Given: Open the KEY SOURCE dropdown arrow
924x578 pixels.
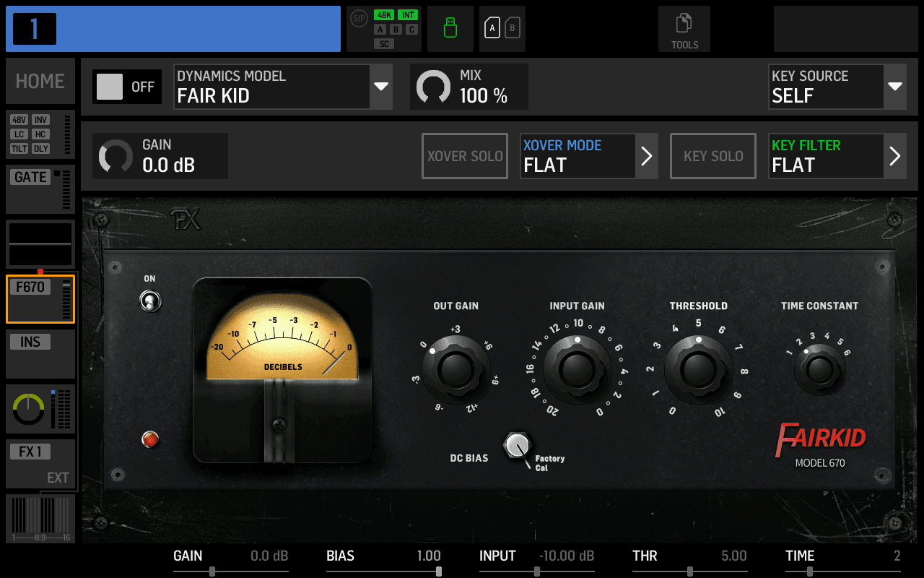Looking at the screenshot, I should (895, 87).
